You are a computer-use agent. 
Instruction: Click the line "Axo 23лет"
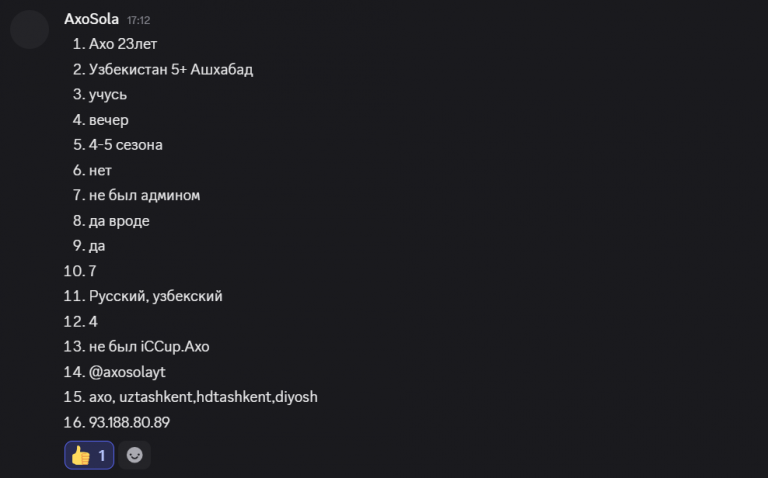[122, 44]
